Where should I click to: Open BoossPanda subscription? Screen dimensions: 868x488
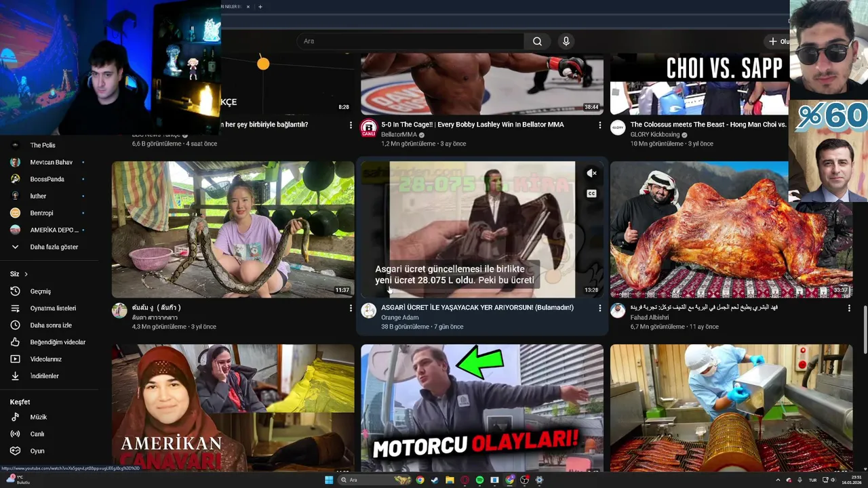(x=47, y=180)
